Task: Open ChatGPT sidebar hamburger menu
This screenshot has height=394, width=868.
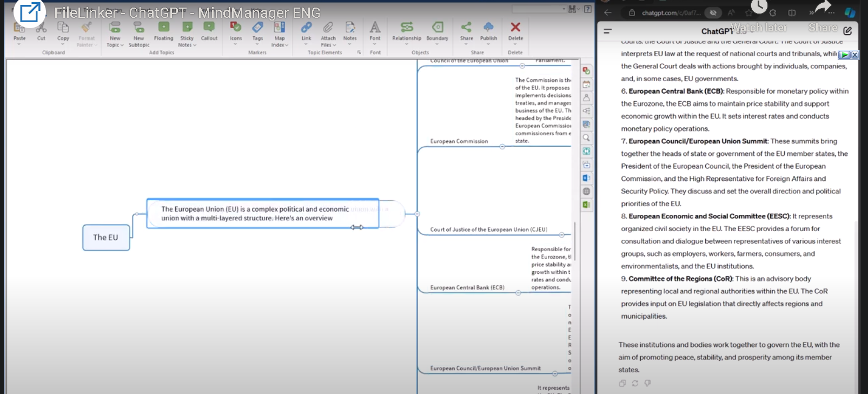Action: (608, 31)
